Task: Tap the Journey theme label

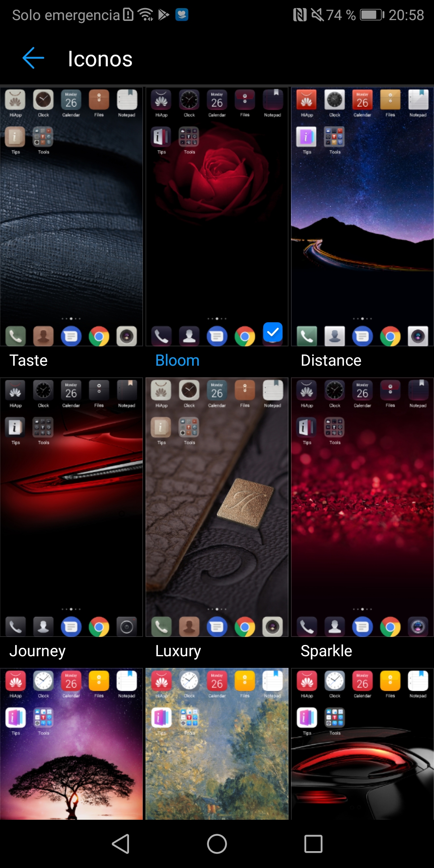Action: coord(37,651)
